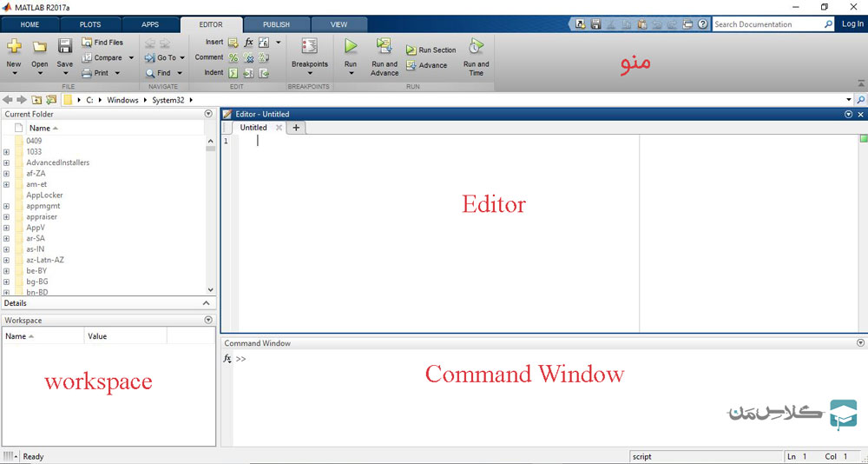Click the New file plus icon

point(14,46)
